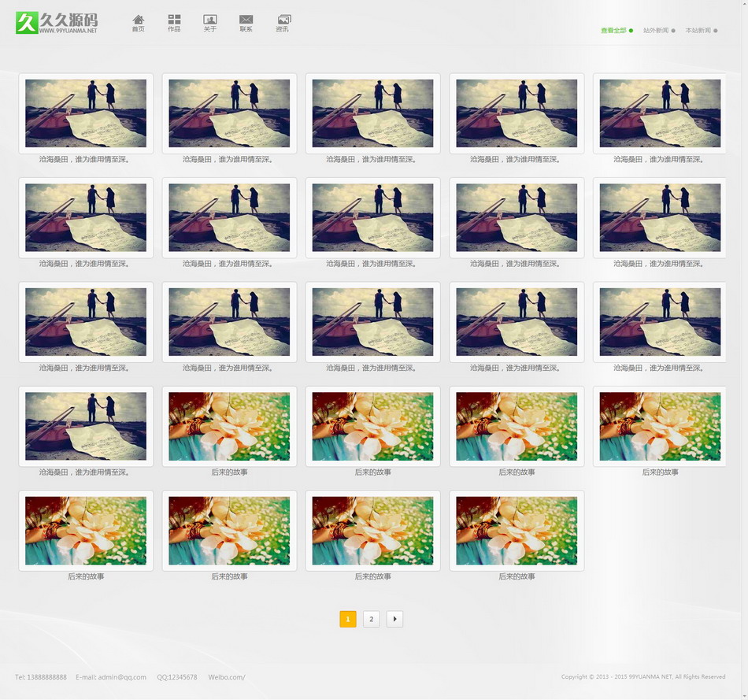Click the Copyright 99YUANMA.NET footer text

tap(643, 676)
